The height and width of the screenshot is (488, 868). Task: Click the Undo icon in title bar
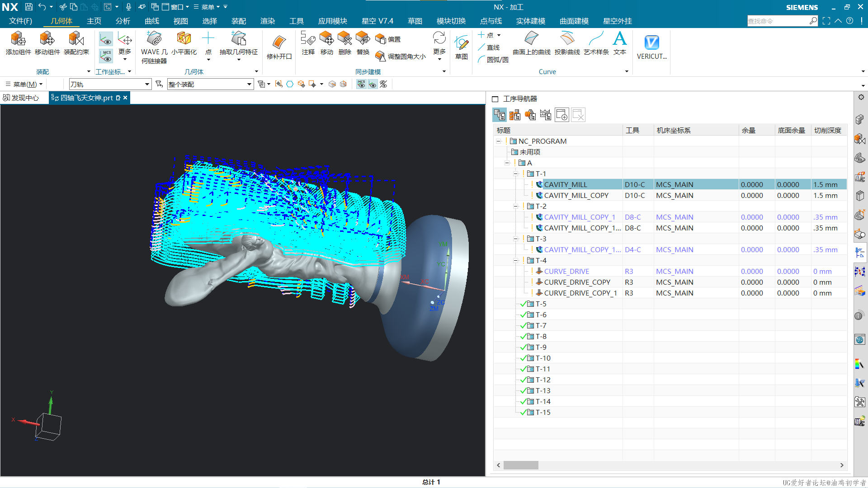(x=42, y=7)
